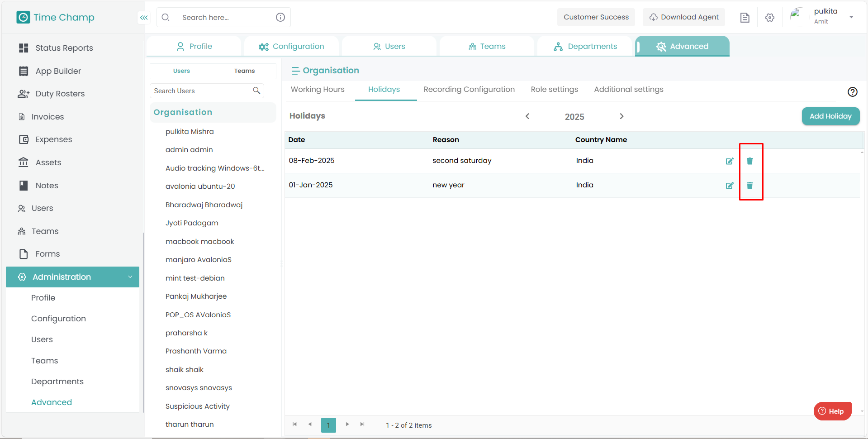The width and height of the screenshot is (868, 439).
Task: Edit the new year holiday entry
Action: (x=729, y=186)
